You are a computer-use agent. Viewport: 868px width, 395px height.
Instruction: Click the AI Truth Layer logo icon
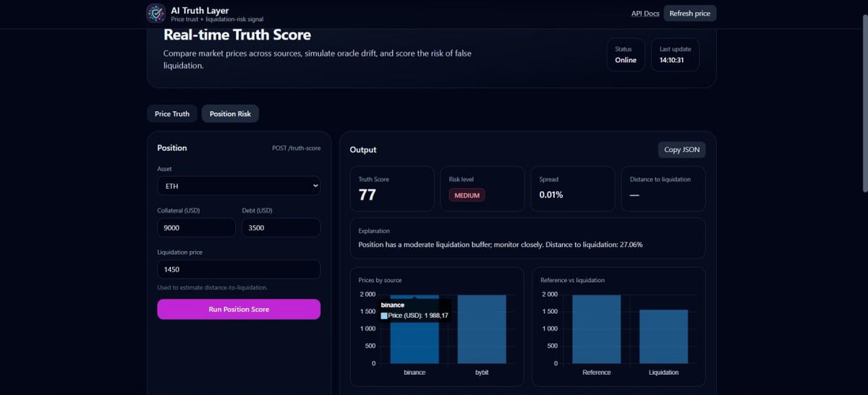[x=156, y=13]
